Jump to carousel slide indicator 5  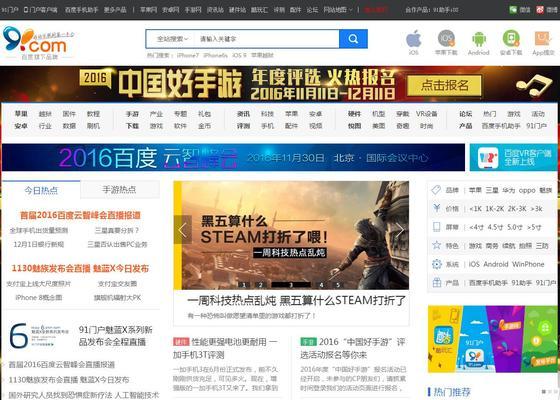338,285
